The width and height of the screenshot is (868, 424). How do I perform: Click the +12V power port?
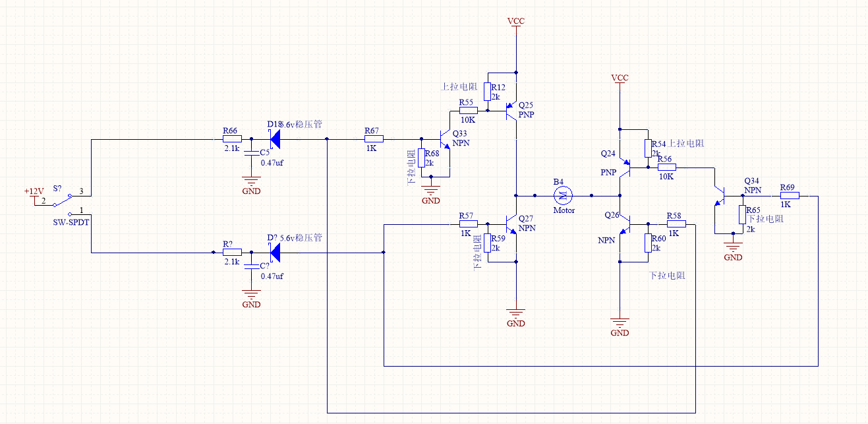34,197
